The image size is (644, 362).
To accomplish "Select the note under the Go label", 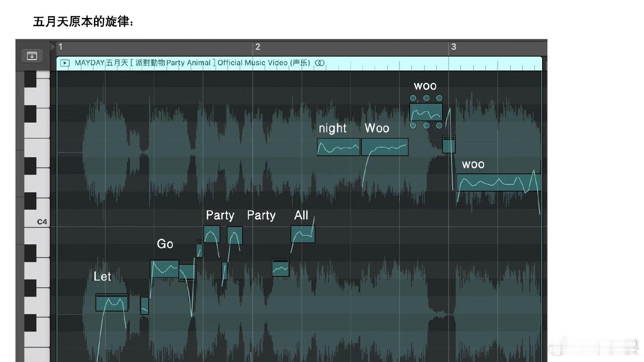I will [x=164, y=269].
